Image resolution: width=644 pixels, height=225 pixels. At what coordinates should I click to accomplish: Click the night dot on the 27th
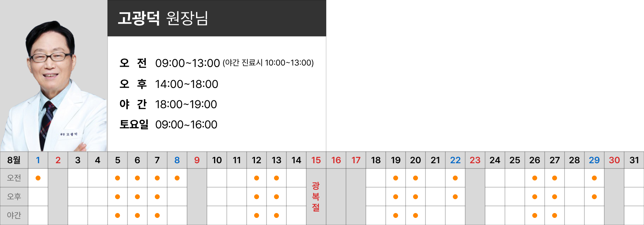pos(554,215)
